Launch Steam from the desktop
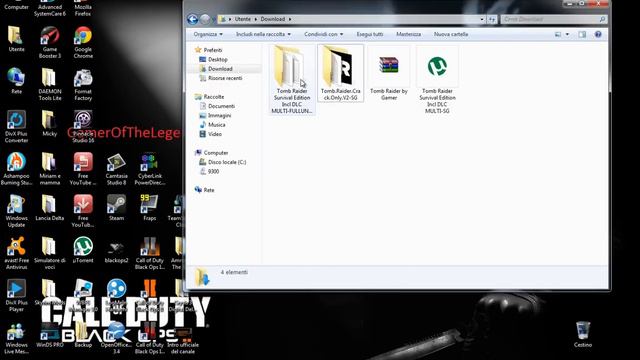 pos(116,208)
